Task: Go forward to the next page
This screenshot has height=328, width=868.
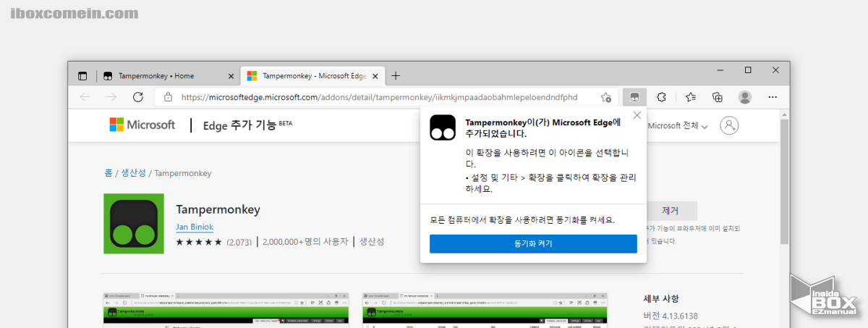Action: tap(111, 97)
